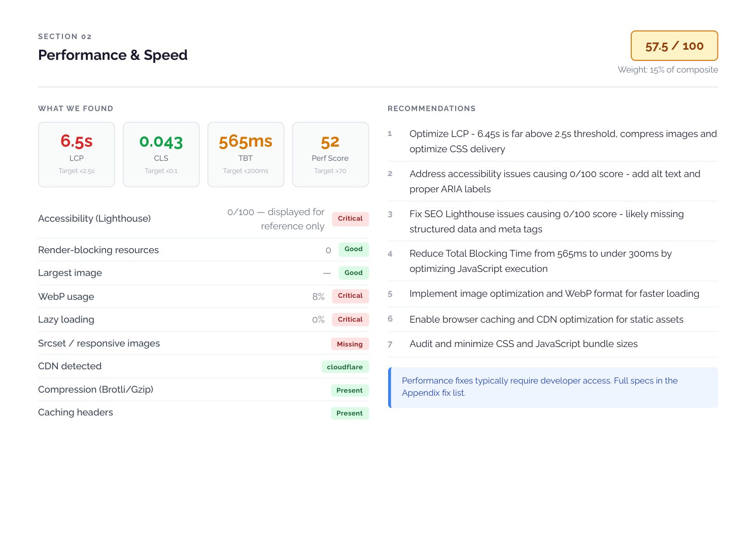This screenshot has width=756, height=555.
Task: Click the Critical badge for Accessibility
Action: (x=350, y=219)
